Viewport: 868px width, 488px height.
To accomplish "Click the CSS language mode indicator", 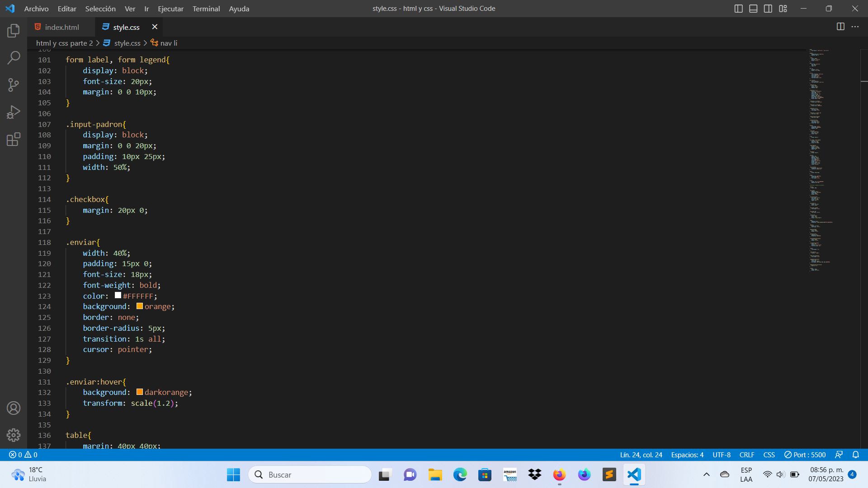I will pyautogui.click(x=769, y=455).
